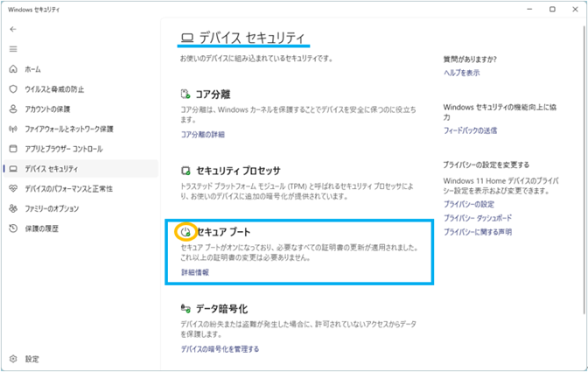
Task: Click the フィードバックの送信 link
Action: pos(470,130)
